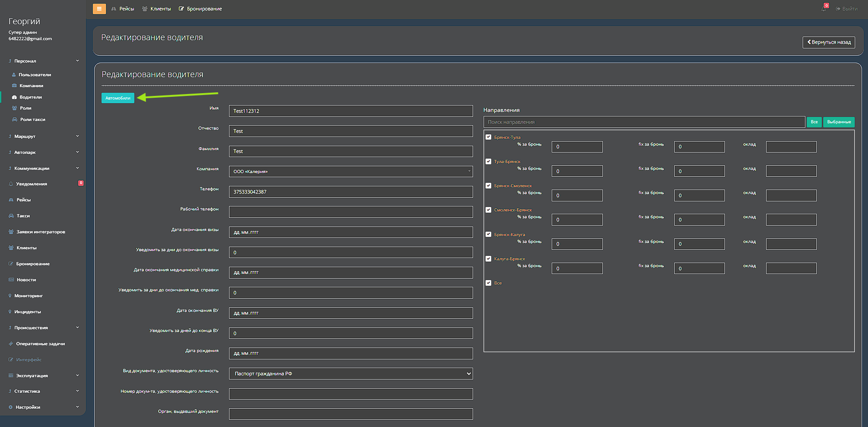This screenshot has height=427, width=868.
Task: Click the taxi car icon in sidebar
Action: [x=11, y=216]
